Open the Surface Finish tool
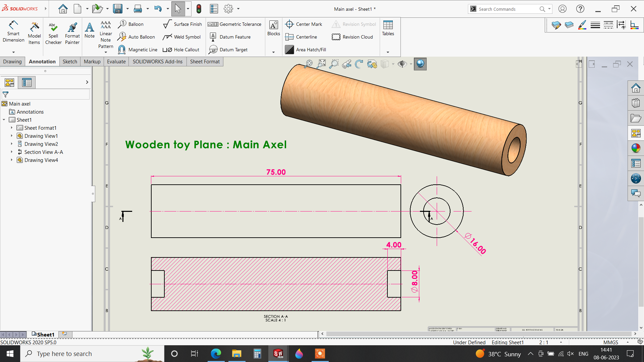Image resolution: width=644 pixels, height=362 pixels. click(x=182, y=24)
